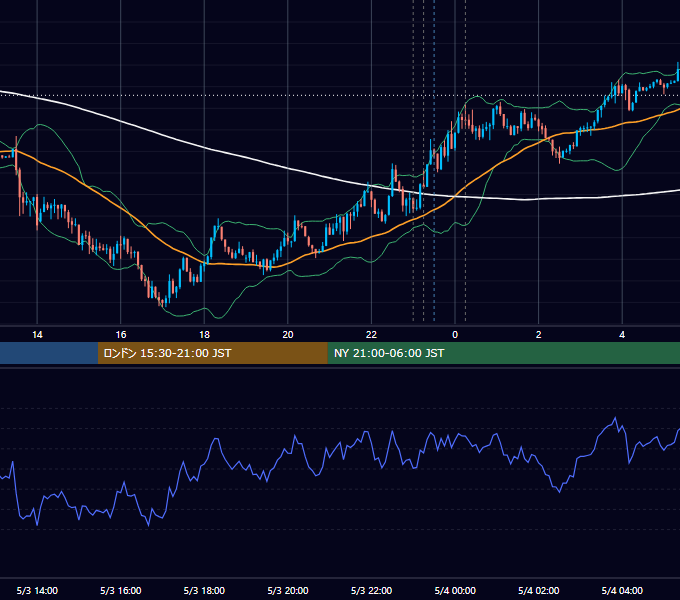Screen dimensions: 680x600
Task: Click the "14" hour label on the time axis
Action: pos(37,335)
